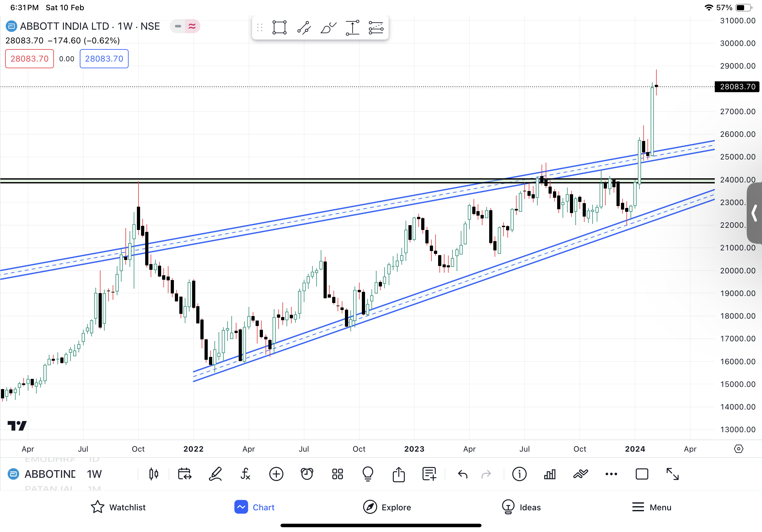Check the battery status indicator
This screenshot has height=532, width=762.
744,7
